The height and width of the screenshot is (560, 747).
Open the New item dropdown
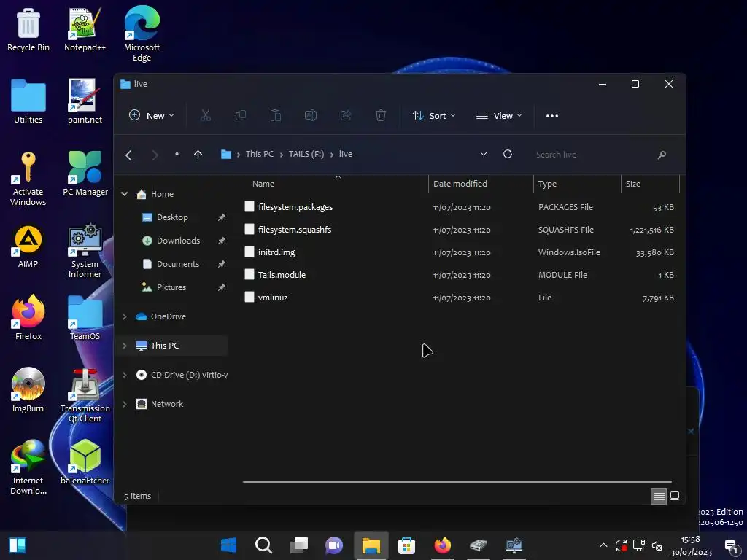[x=152, y=115]
